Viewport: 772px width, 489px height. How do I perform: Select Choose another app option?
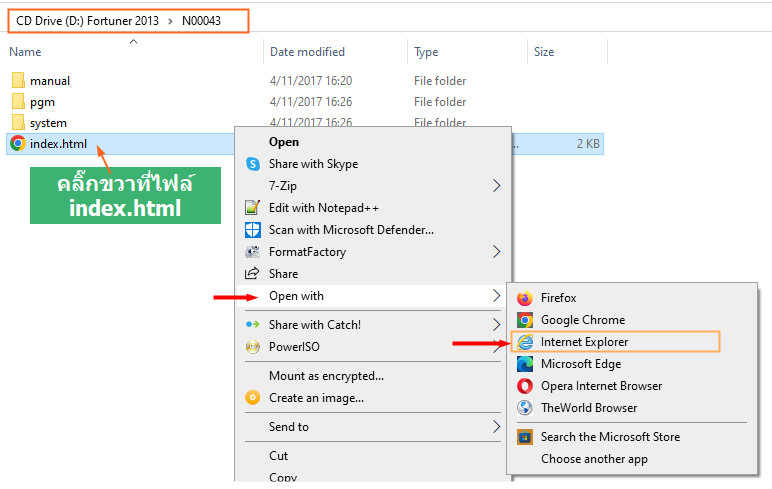point(594,459)
